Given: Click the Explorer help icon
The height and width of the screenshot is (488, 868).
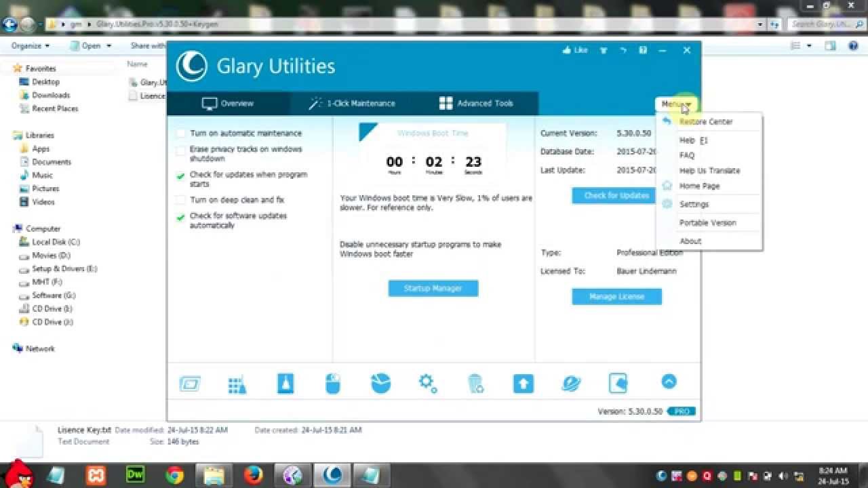Looking at the screenshot, I should click(854, 46).
